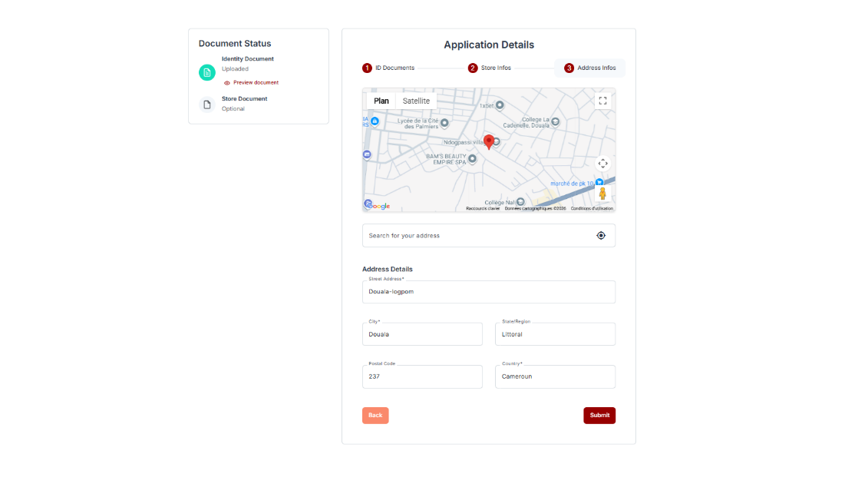Click the Google logo on the map

click(377, 206)
